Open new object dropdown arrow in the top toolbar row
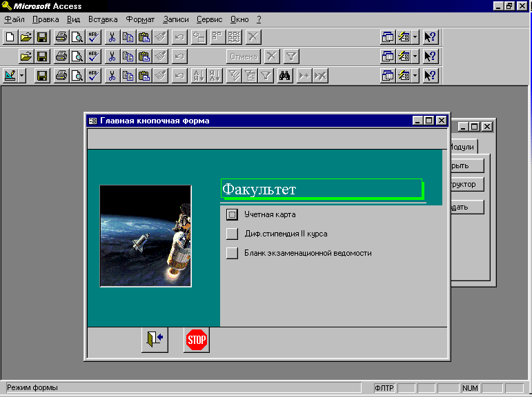Image resolution: width=532 pixels, height=397 pixels. 415,37
